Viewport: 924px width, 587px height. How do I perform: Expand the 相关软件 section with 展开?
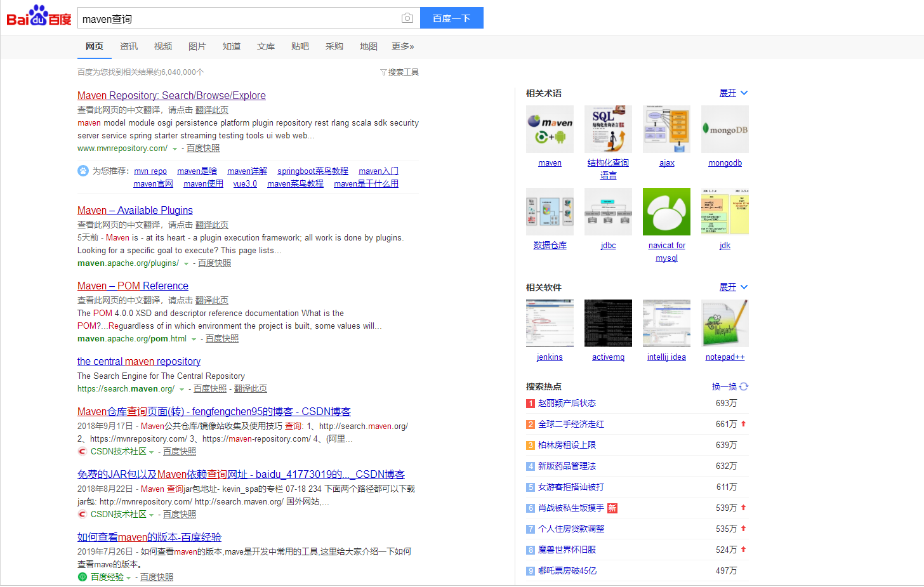[734, 287]
